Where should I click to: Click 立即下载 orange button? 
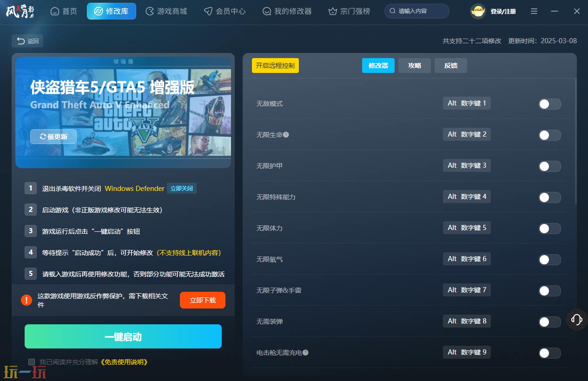(x=203, y=300)
